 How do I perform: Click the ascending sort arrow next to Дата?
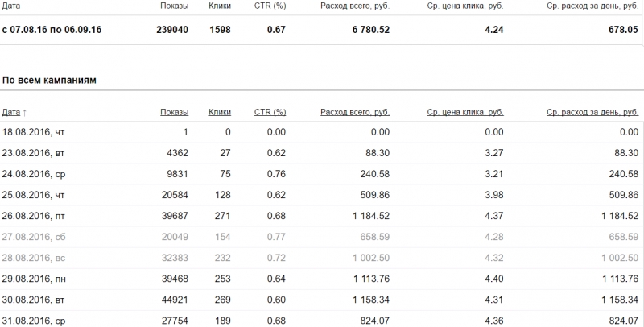pos(25,113)
